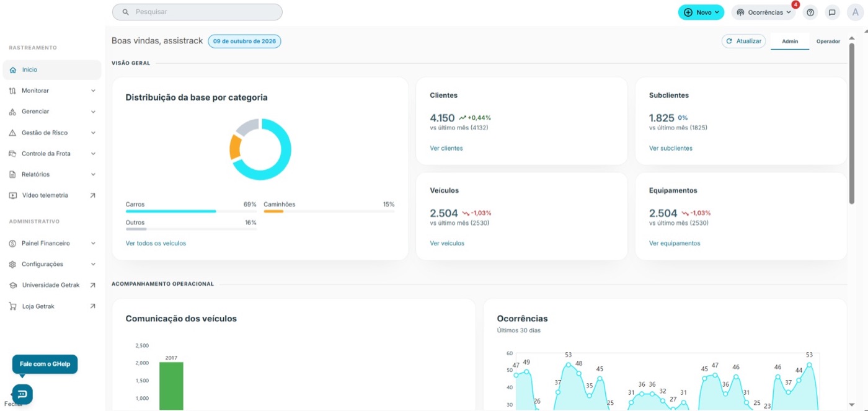Click the Controle da Frota truck icon

13,154
